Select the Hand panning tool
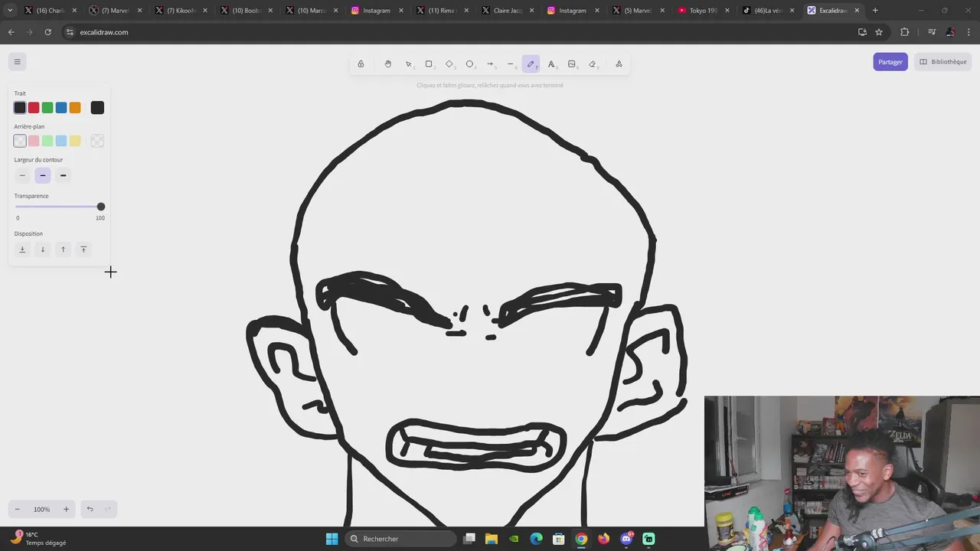This screenshot has width=980, height=551. [388, 64]
